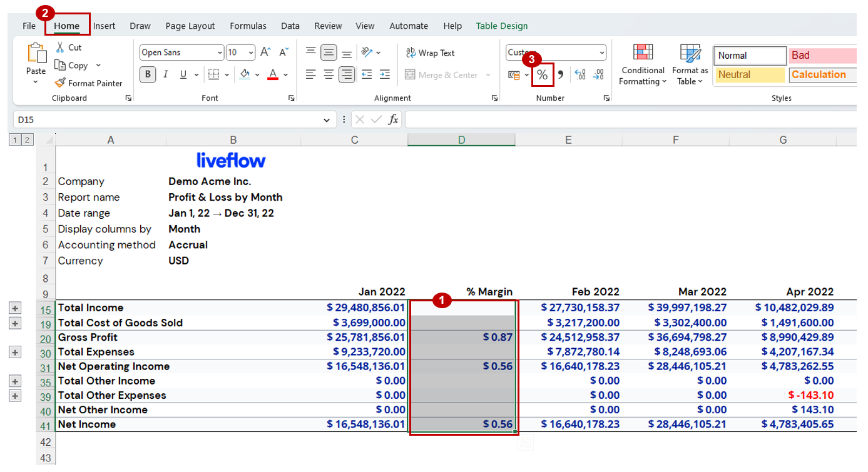The height and width of the screenshot is (472, 868).
Task: Apply the Neutral cell style
Action: [x=750, y=75]
